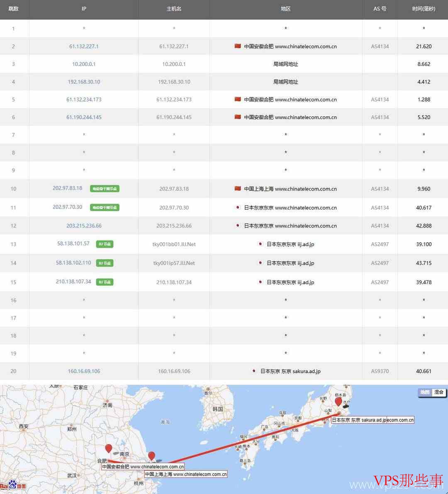
Task: Click the Japan flag beside sakura.ad.jp in hop 20
Action: 254,371
